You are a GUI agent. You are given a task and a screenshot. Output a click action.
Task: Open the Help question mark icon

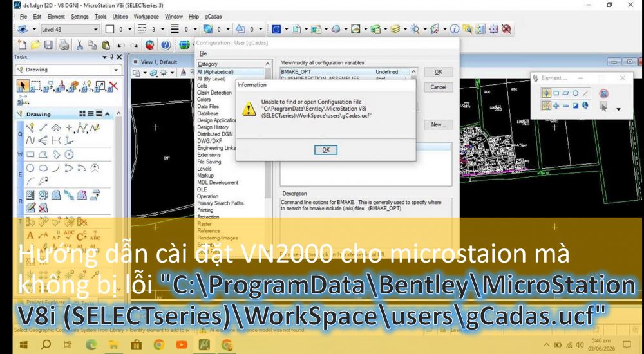pyautogui.click(x=166, y=45)
